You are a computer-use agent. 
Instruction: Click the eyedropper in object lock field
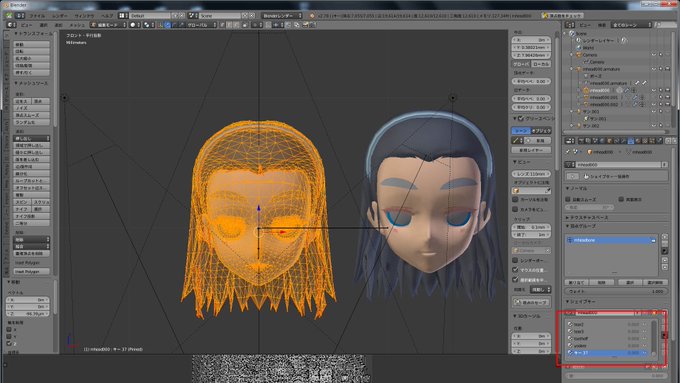click(548, 191)
